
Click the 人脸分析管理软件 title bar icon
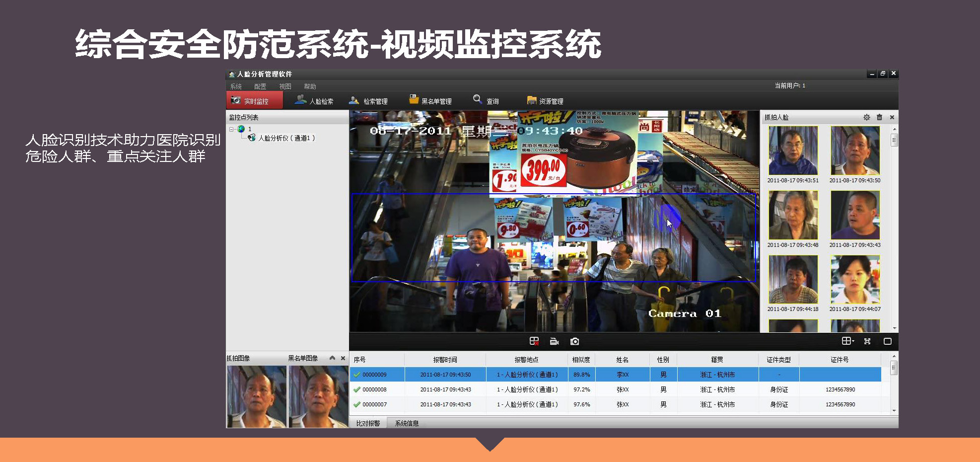pos(232,74)
